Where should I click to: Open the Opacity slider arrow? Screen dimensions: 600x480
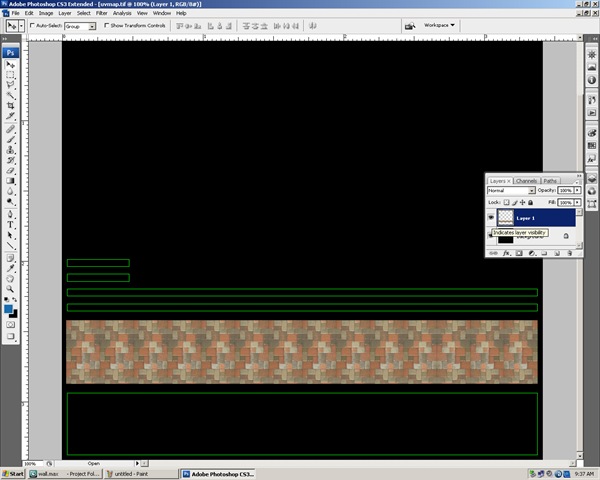tap(577, 190)
